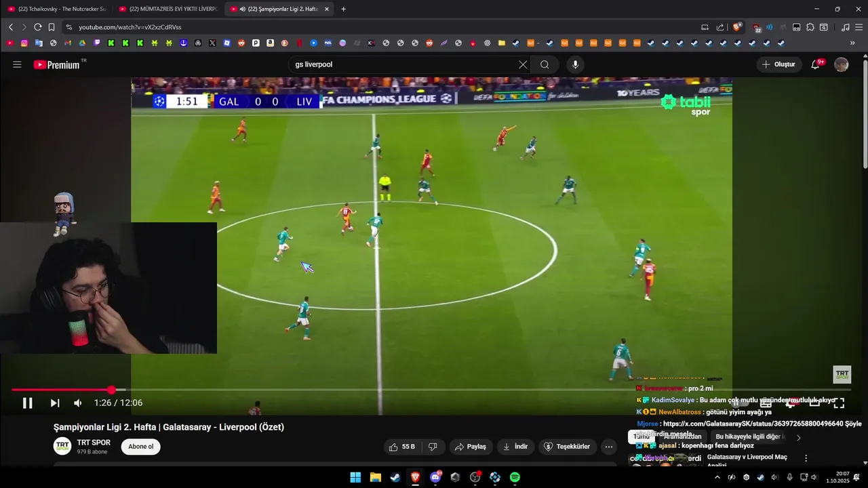This screenshot has height=488, width=868.
Task: Open the TRT SPOR channel avatar
Action: (x=62, y=447)
